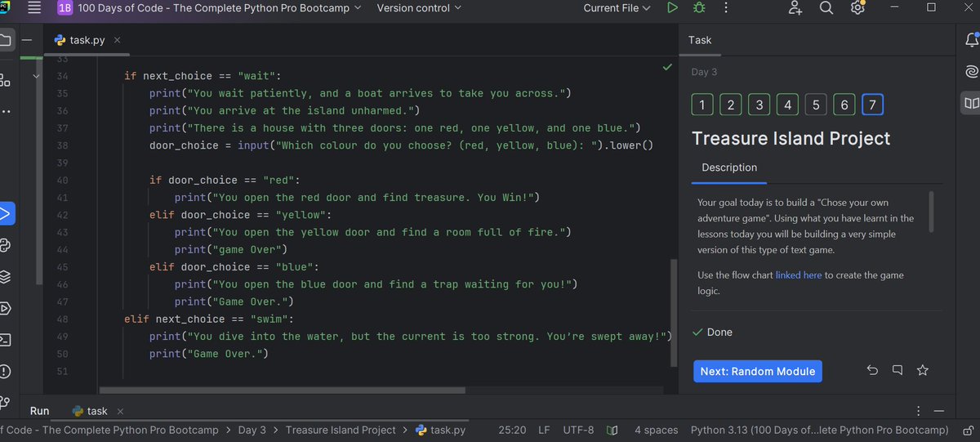Run the current file with the green play icon
The image size is (980, 442).
pyautogui.click(x=672, y=8)
